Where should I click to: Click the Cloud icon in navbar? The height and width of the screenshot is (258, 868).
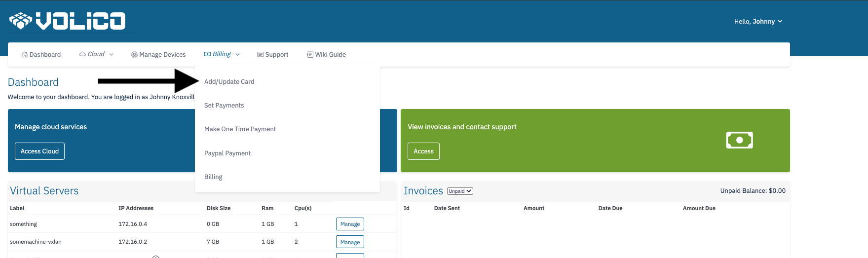click(x=82, y=54)
